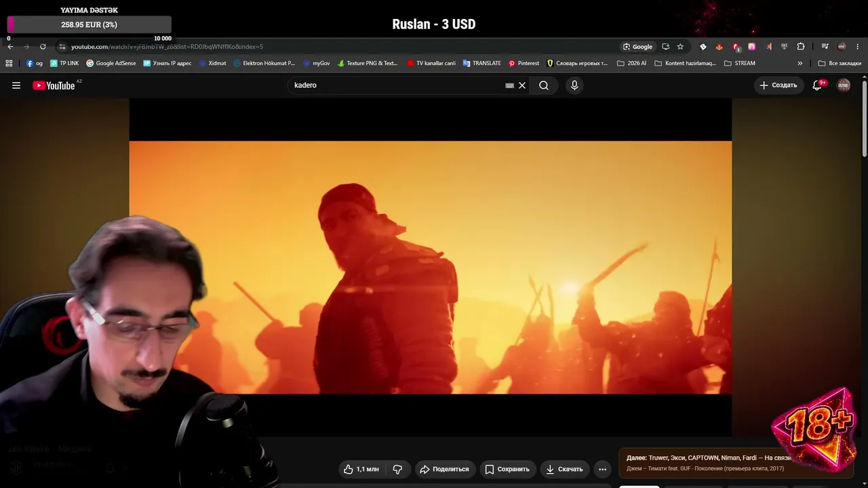Save video with the Сохранить button
This screenshot has width=868, height=488.
tap(508, 469)
